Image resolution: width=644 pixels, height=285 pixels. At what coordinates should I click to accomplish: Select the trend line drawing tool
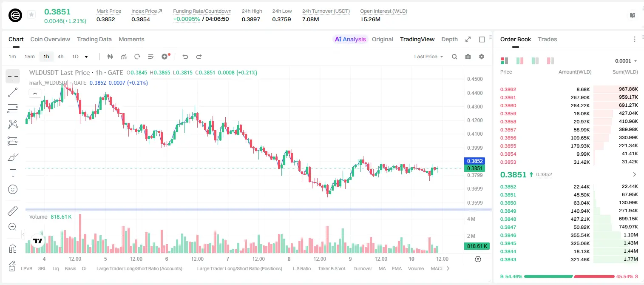click(x=13, y=92)
